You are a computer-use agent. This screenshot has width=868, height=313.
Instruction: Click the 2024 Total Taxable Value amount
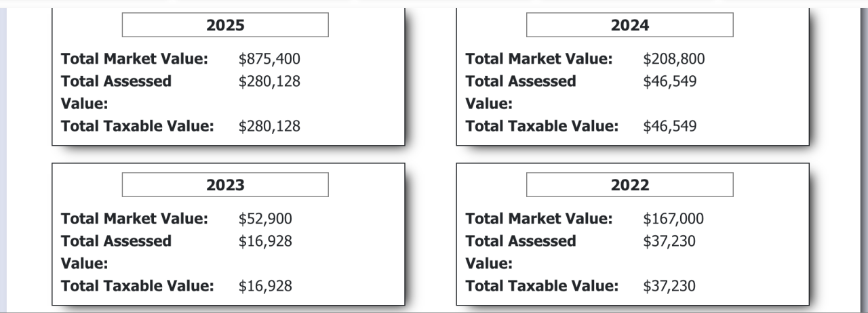[x=669, y=126]
